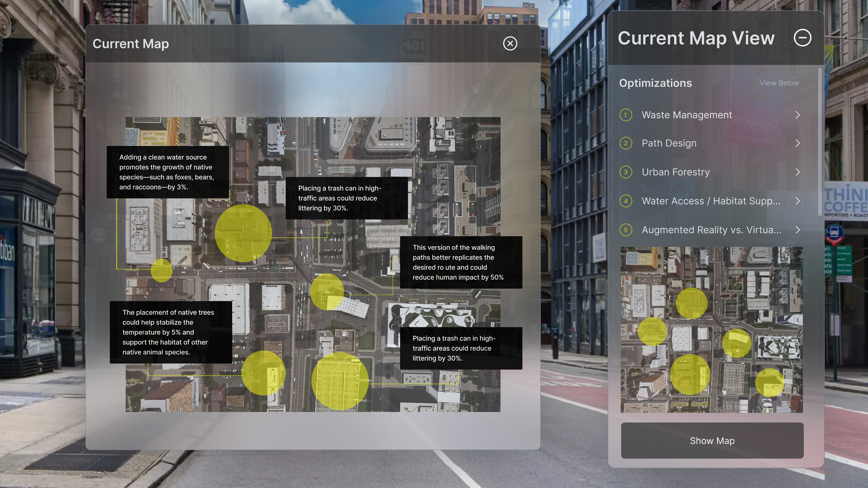The height and width of the screenshot is (488, 868).
Task: Click the number 5 circle icon for Augmented Reality
Action: (626, 230)
